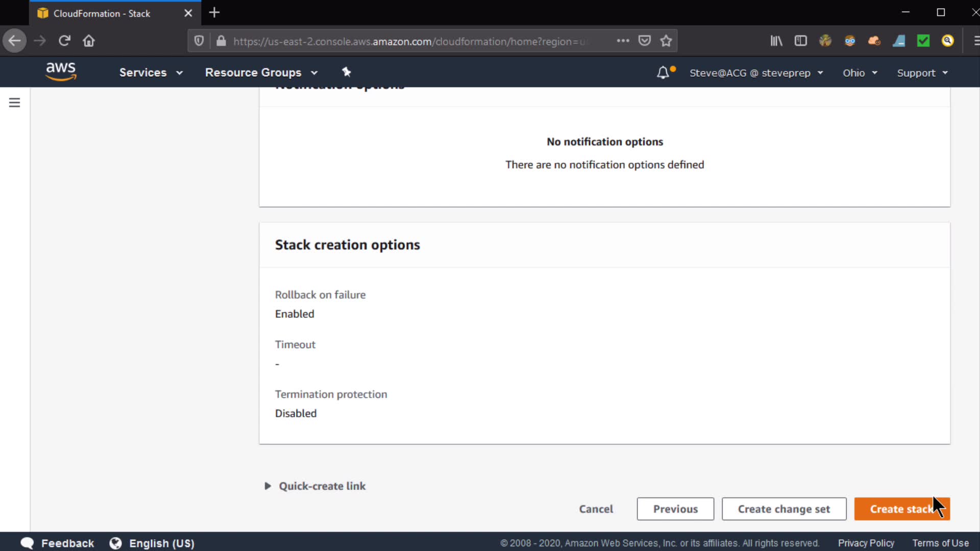Bookmark page with star icon

coord(666,41)
